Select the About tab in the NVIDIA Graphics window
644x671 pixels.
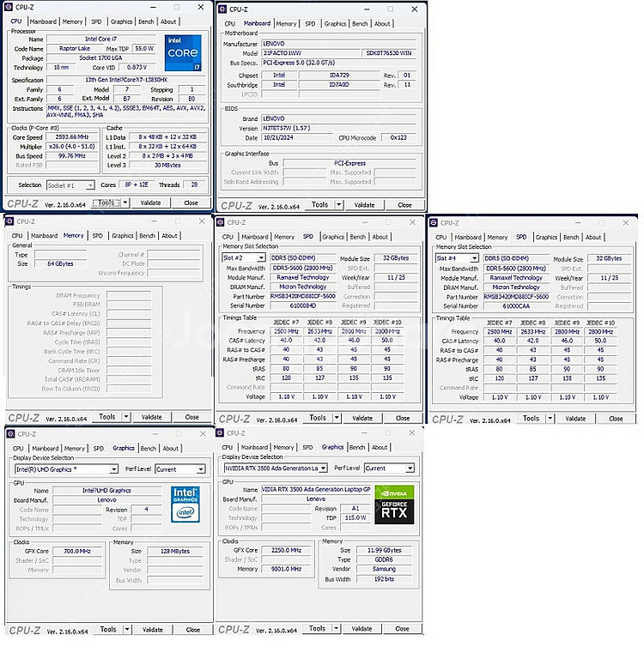(x=380, y=447)
